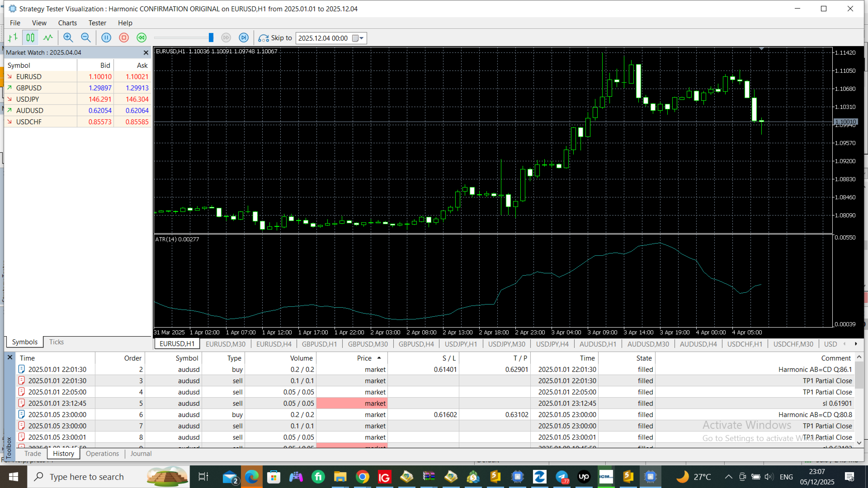Switch to GBPUSD,H1 chart tab
This screenshot has width=868, height=488.
(319, 344)
